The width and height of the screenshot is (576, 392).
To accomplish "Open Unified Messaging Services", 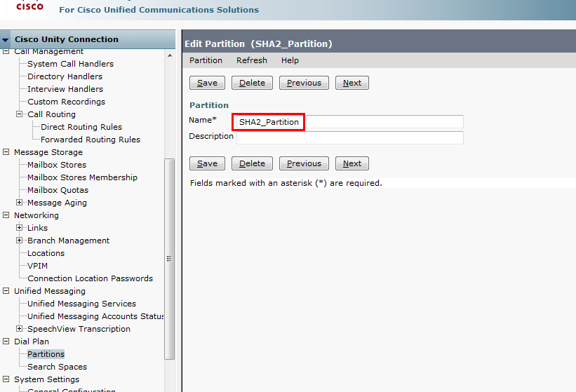I will pyautogui.click(x=81, y=304).
